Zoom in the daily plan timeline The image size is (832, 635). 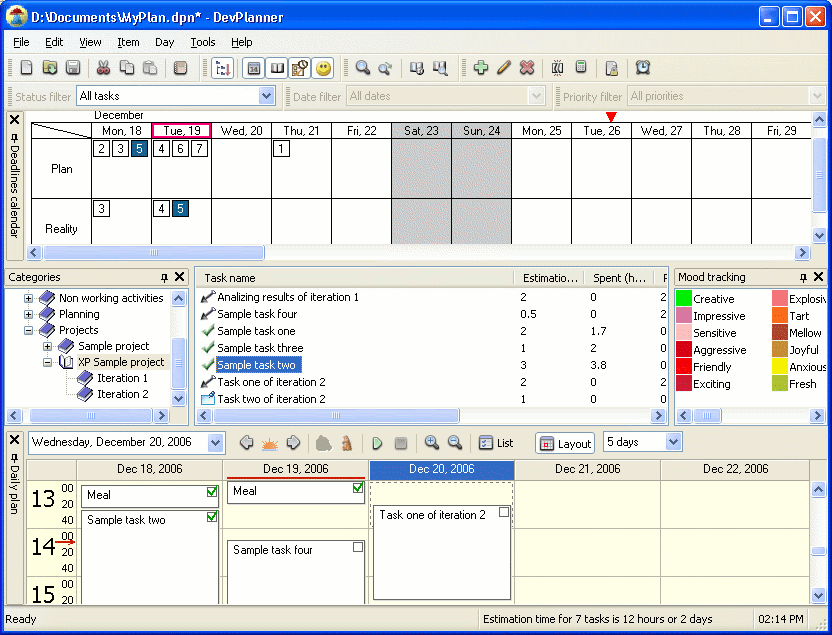431,443
